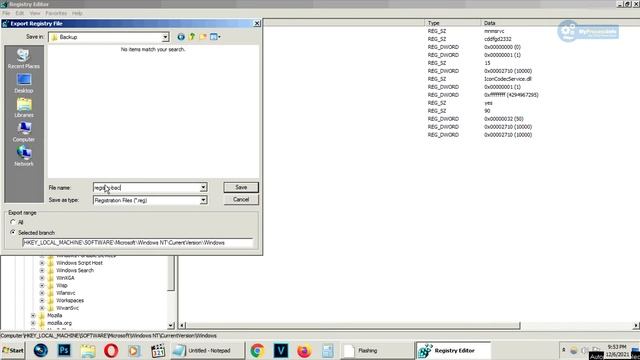The image size is (640, 360).
Task: Switch to Untitled - Notepad window
Action: coord(207,351)
